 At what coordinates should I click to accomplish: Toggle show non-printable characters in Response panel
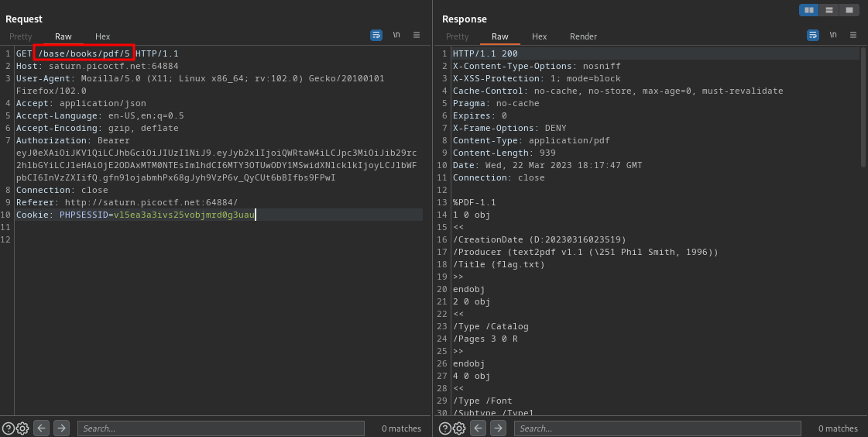click(x=833, y=35)
